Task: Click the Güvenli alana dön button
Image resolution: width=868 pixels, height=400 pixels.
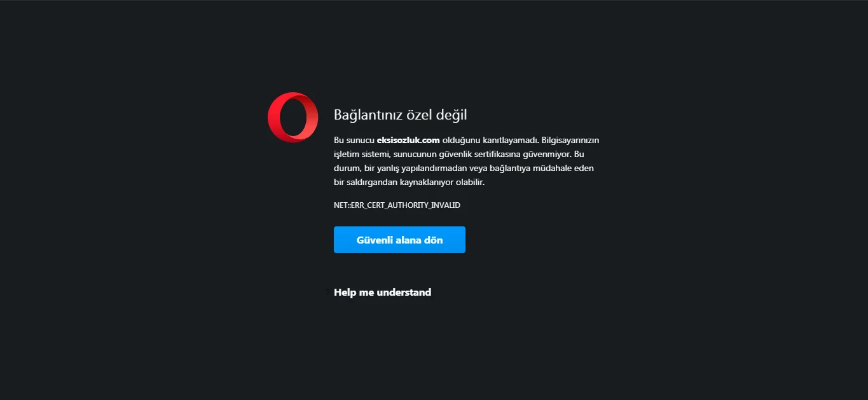Action: tap(399, 240)
